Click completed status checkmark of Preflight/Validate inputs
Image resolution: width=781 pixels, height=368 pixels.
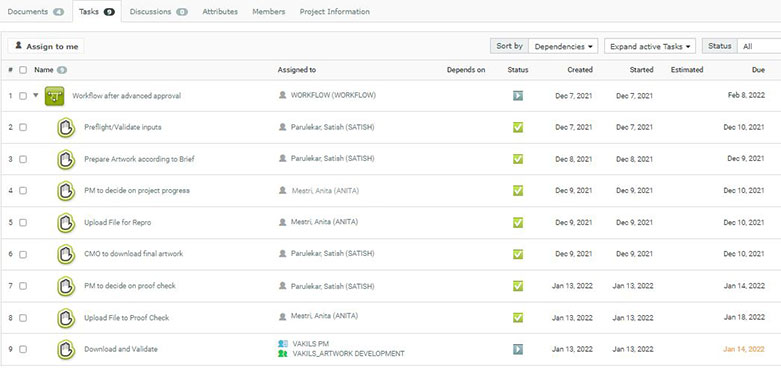pos(518,127)
